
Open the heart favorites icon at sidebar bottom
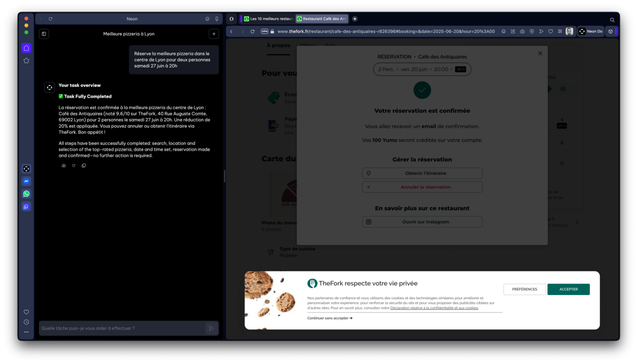pyautogui.click(x=26, y=312)
